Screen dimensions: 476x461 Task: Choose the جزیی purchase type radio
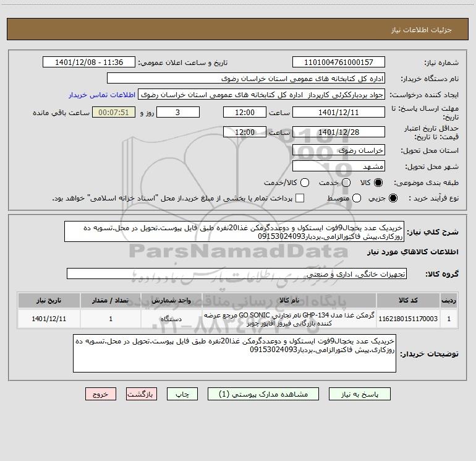click(393, 199)
